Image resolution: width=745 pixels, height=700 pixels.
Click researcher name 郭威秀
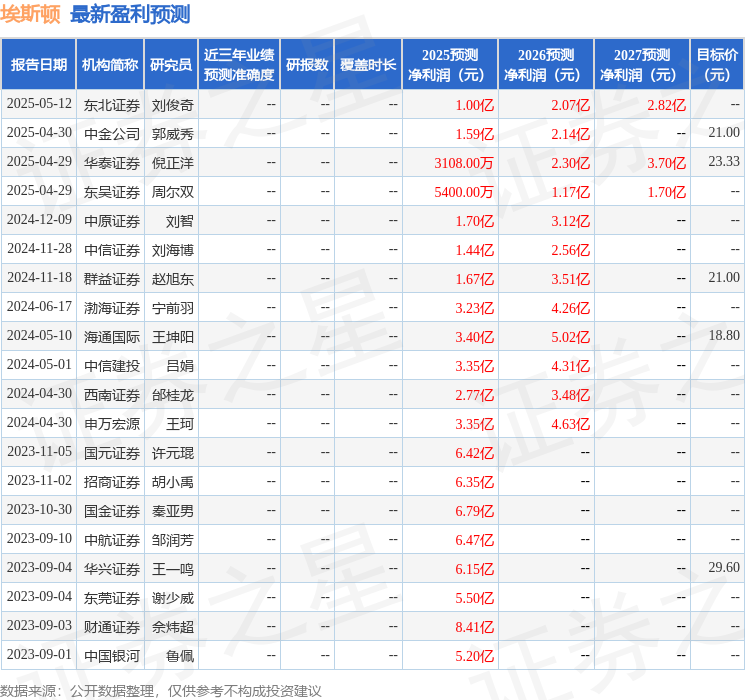pyautogui.click(x=172, y=134)
